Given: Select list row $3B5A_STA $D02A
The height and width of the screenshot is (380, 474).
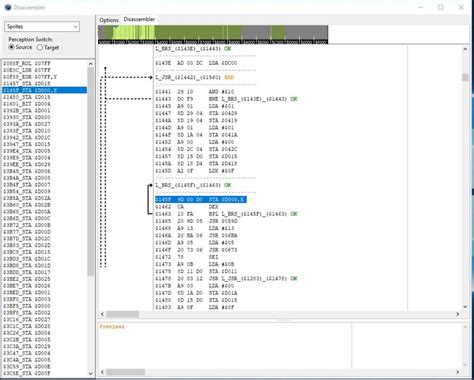Looking at the screenshot, I should click(45, 198).
